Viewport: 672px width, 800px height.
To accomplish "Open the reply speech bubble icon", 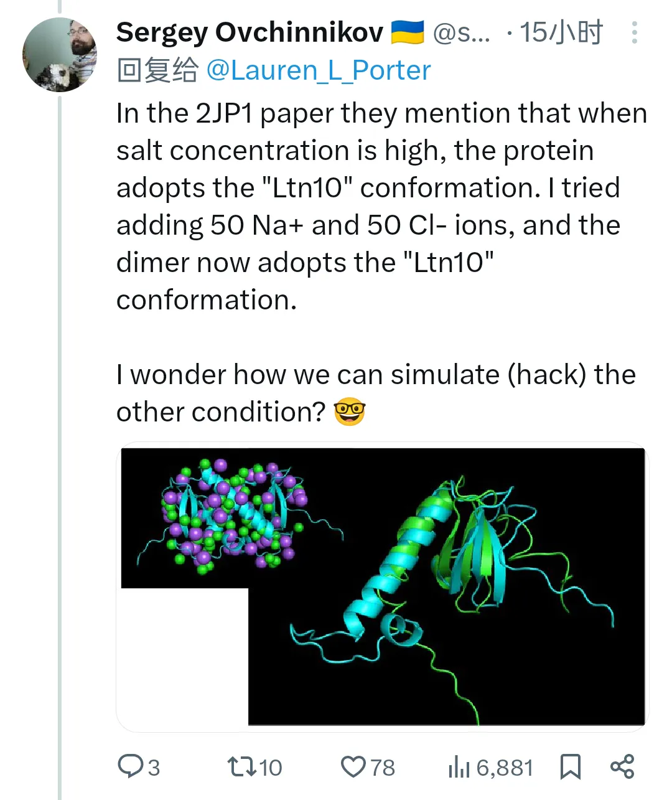I will [131, 766].
